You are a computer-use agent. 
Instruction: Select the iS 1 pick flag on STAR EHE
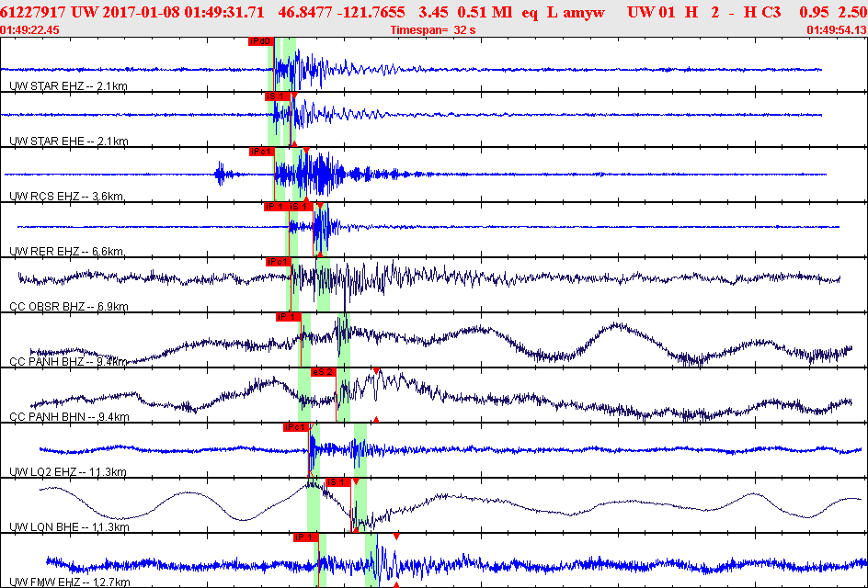[277, 96]
